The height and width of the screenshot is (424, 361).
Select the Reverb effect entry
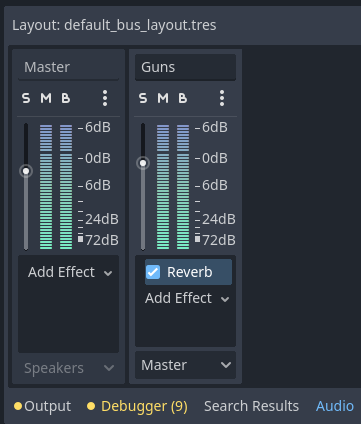(188, 272)
